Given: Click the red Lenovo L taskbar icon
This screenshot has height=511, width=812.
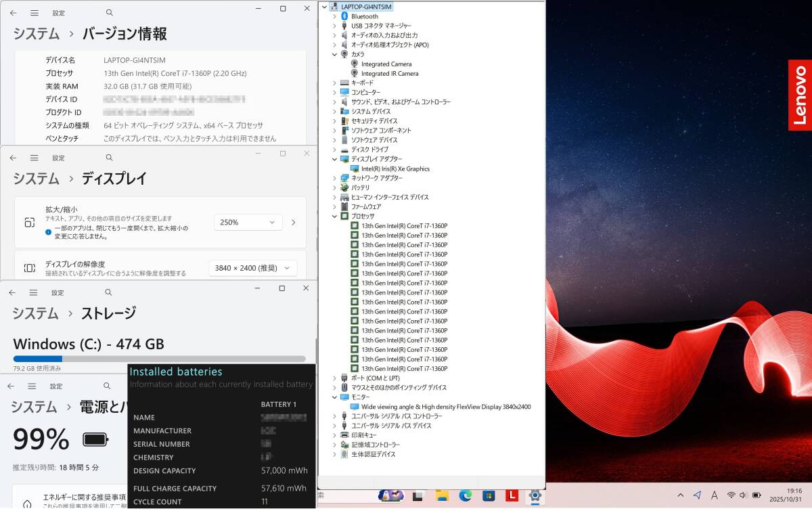Looking at the screenshot, I should (x=512, y=496).
